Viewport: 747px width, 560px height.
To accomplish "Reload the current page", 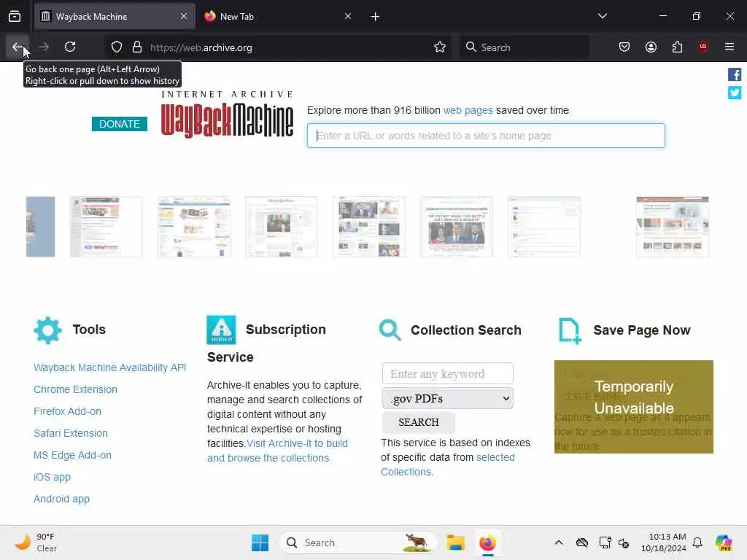I will [70, 47].
